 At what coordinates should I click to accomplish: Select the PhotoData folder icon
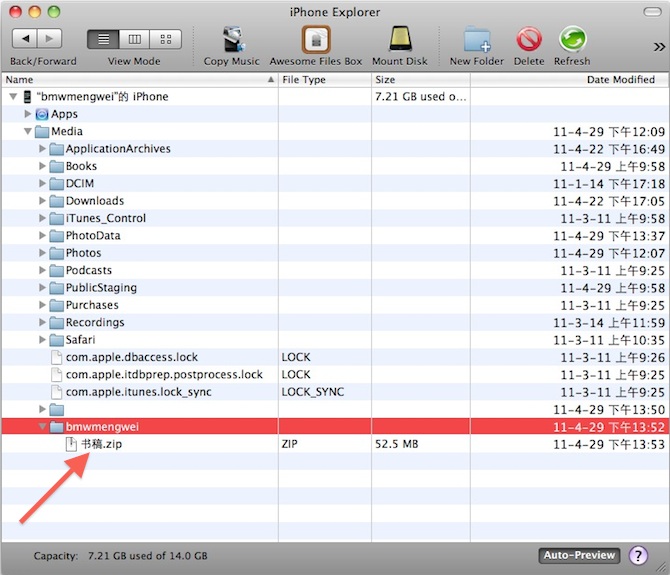pos(56,236)
